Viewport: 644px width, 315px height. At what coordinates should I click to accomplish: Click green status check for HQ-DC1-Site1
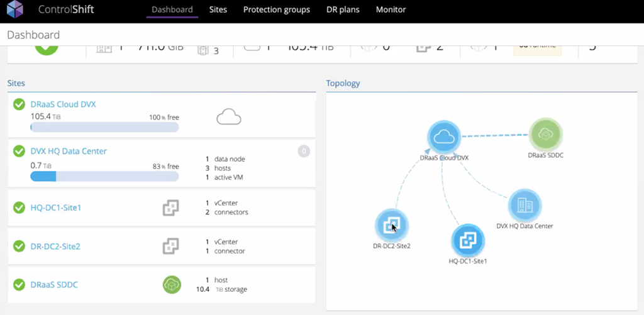[x=19, y=208]
